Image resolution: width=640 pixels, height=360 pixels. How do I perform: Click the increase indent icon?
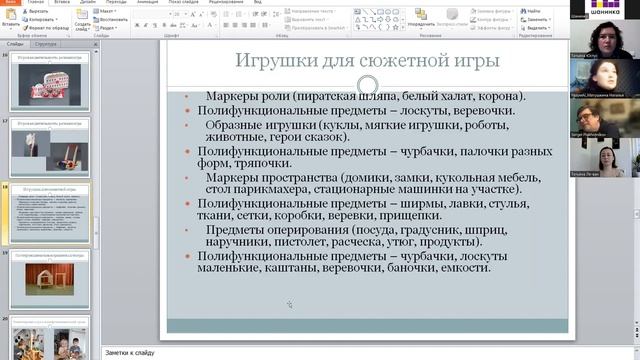tap(264, 14)
